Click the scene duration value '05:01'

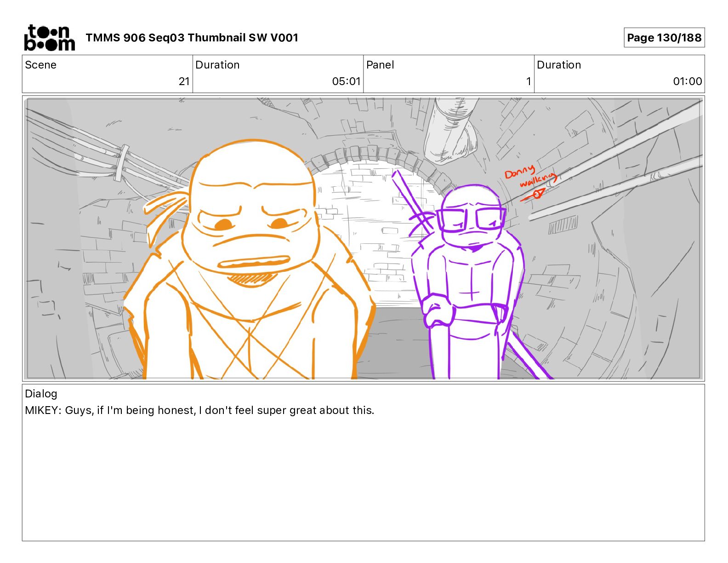pyautogui.click(x=346, y=81)
